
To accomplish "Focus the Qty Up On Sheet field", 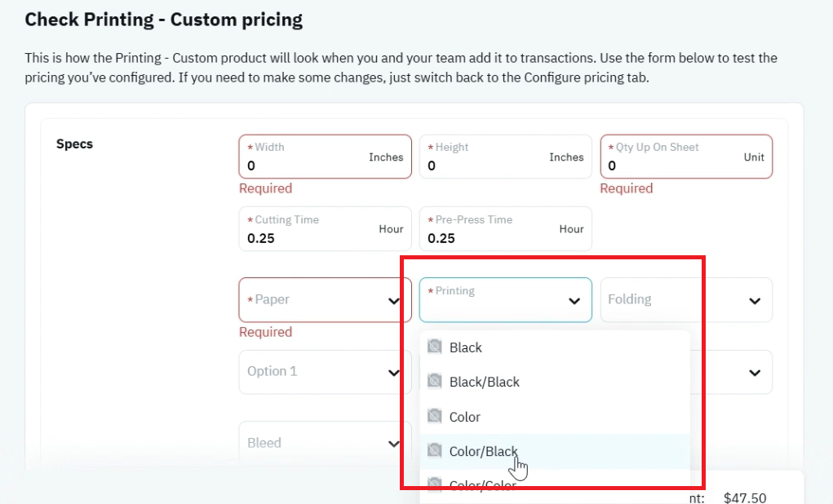I will pyautogui.click(x=686, y=157).
